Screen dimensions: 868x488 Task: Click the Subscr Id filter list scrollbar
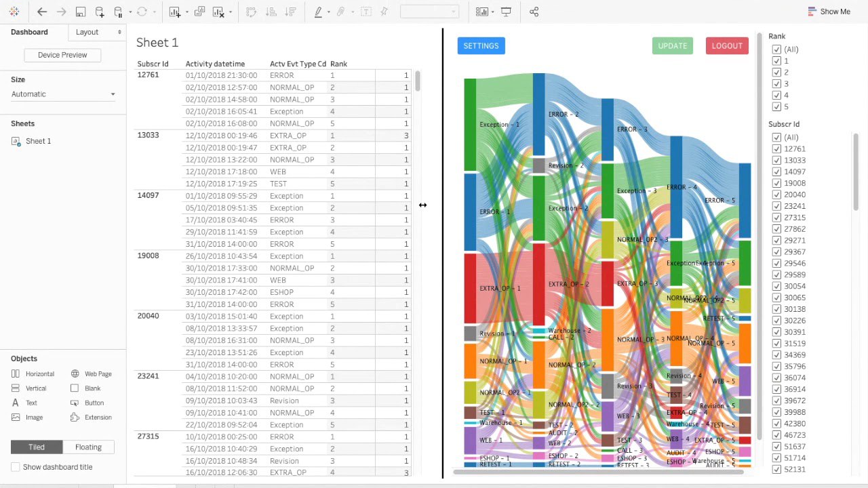856,173
